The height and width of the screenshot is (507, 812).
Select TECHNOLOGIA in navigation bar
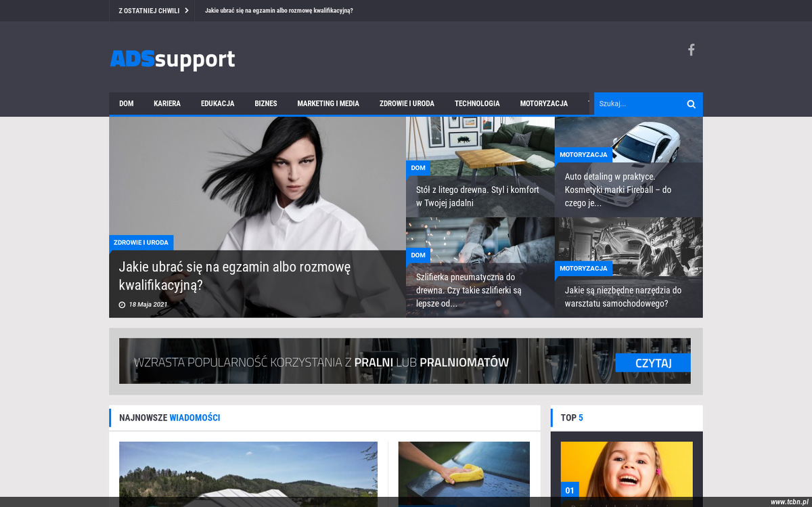point(477,104)
